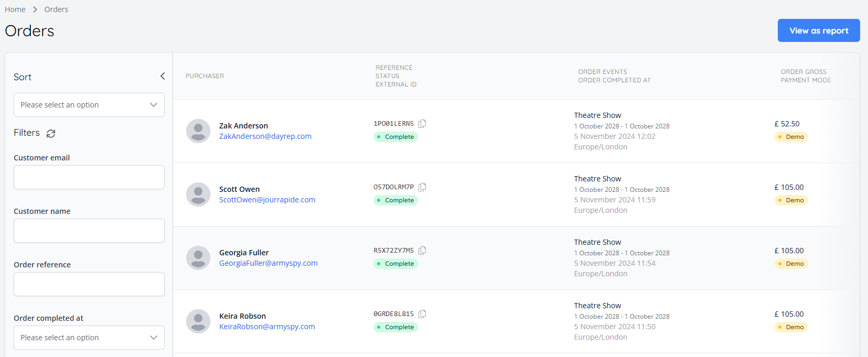Click Georgia Fuller's avatar icon

pyautogui.click(x=198, y=258)
